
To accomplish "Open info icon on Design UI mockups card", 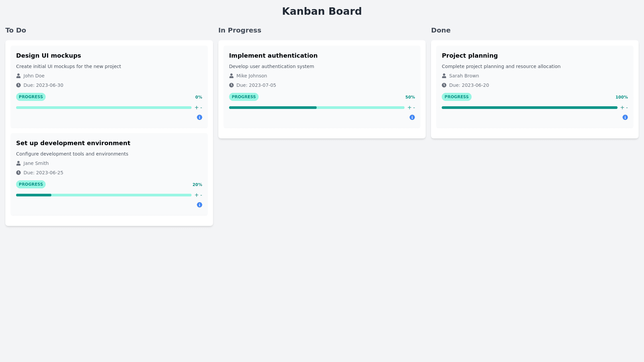I will point(200,117).
